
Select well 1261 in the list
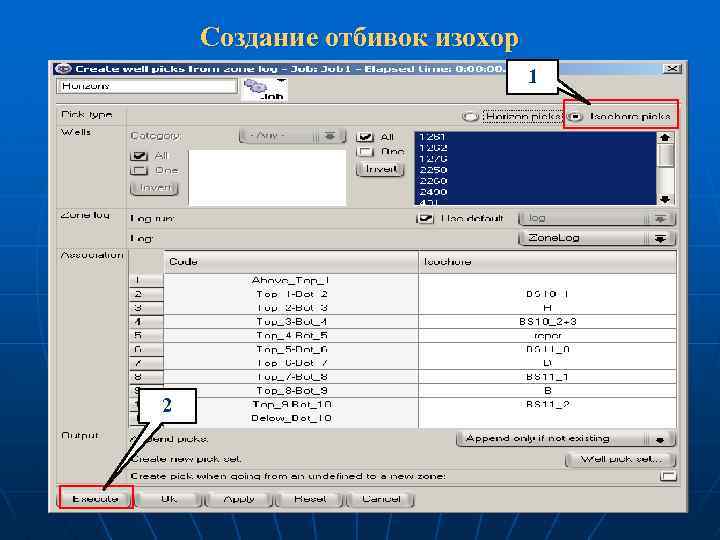535,137
